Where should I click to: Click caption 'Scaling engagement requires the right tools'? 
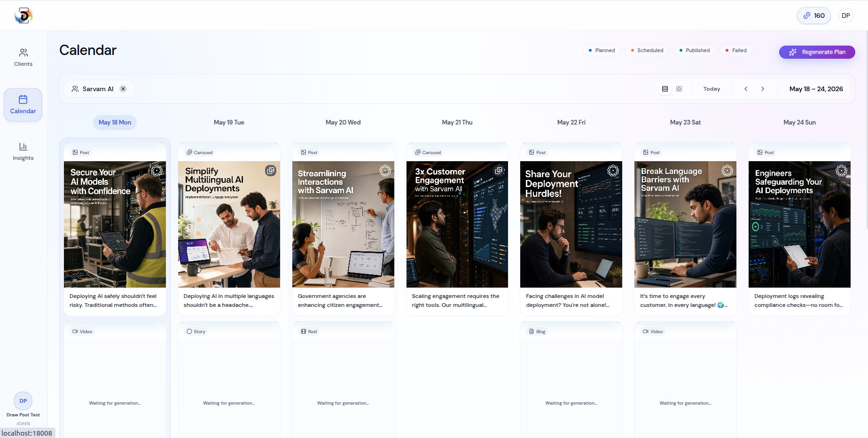click(455, 301)
